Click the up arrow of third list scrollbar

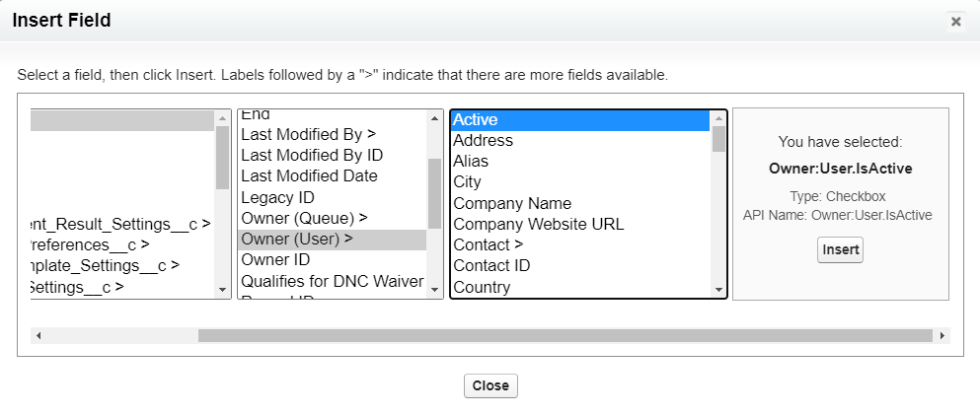718,118
